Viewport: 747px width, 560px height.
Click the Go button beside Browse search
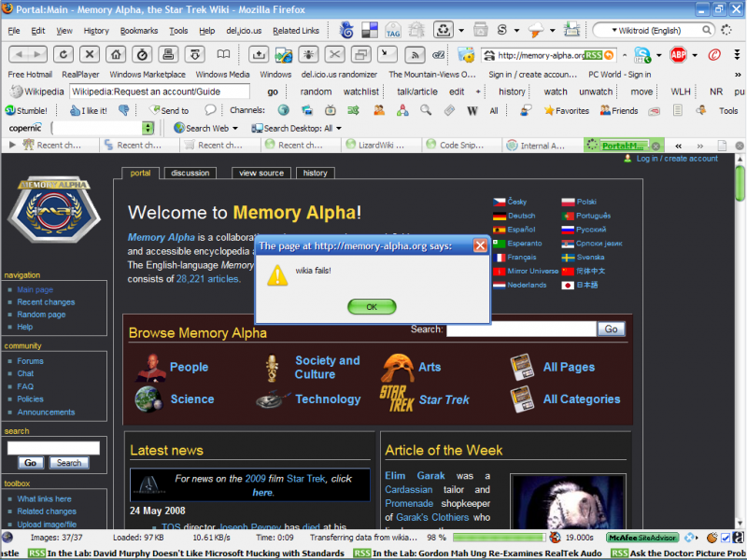tap(611, 329)
